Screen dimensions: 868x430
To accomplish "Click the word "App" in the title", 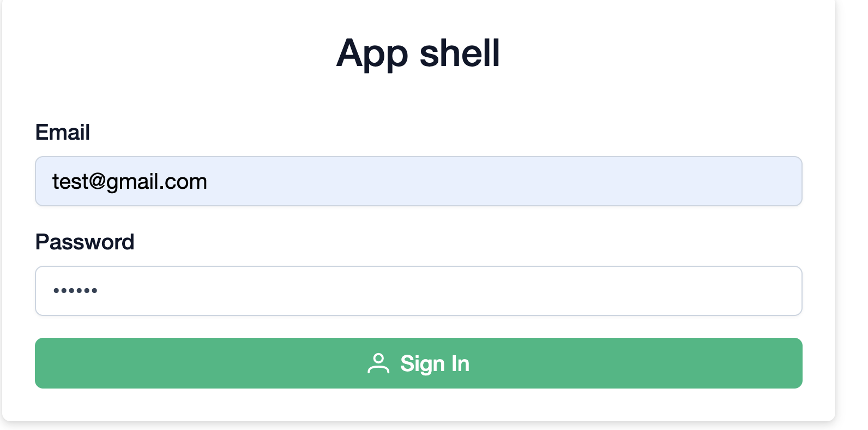I will coord(372,55).
